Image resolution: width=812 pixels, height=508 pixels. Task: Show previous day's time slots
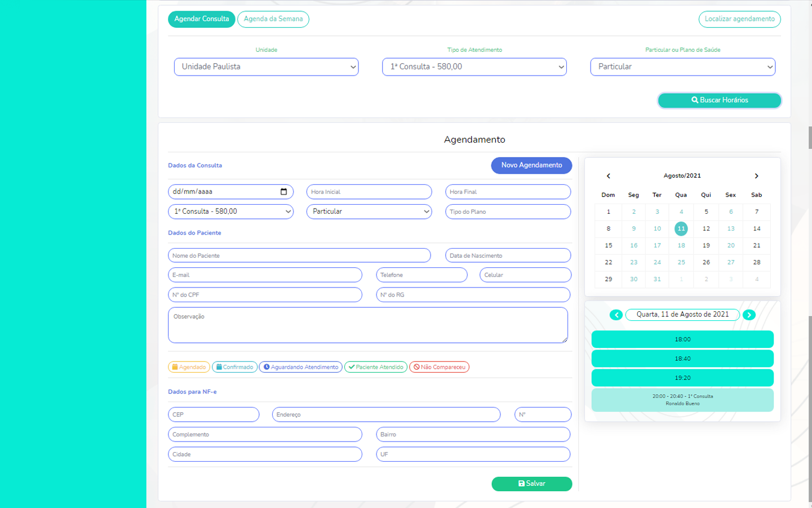point(616,315)
